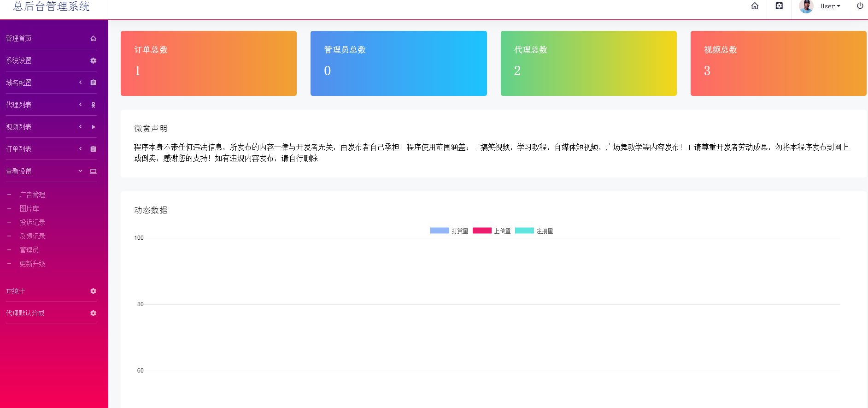Click the gear icon beside 代理默认分成
Viewport: 868px width, 408px height.
pyautogui.click(x=93, y=313)
